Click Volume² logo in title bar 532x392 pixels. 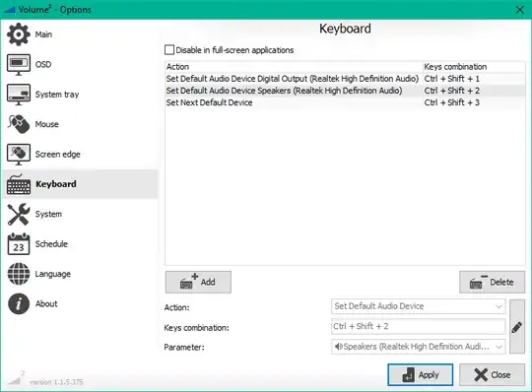[x=10, y=10]
